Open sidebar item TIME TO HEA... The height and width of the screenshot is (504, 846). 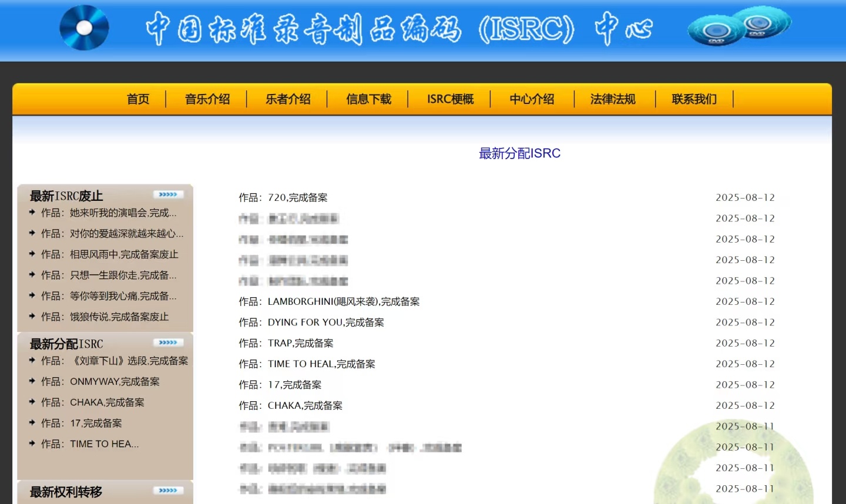(x=90, y=444)
